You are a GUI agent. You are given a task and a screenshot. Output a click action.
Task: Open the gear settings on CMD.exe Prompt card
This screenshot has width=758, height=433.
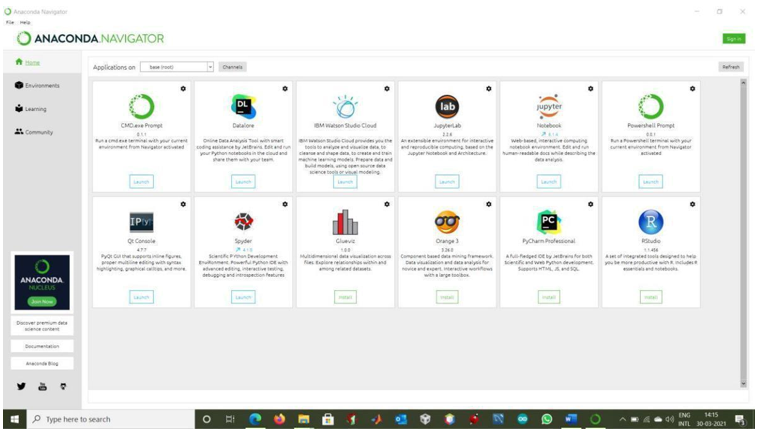click(183, 89)
